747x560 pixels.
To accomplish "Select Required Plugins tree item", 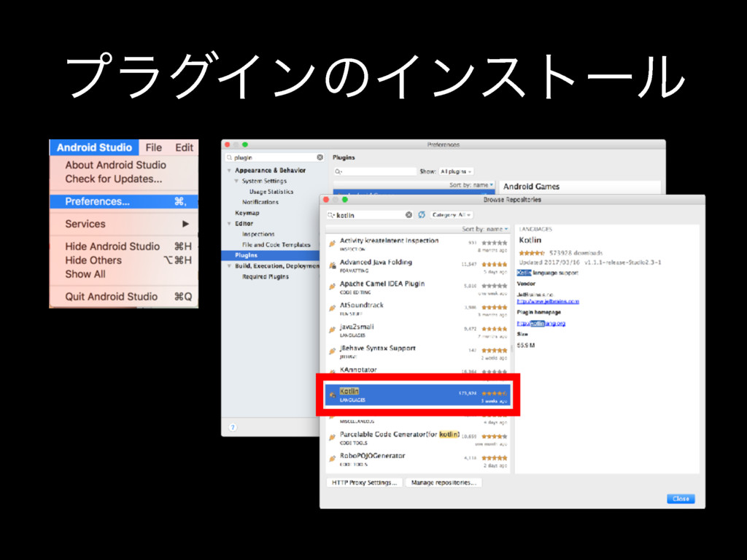I will click(265, 276).
